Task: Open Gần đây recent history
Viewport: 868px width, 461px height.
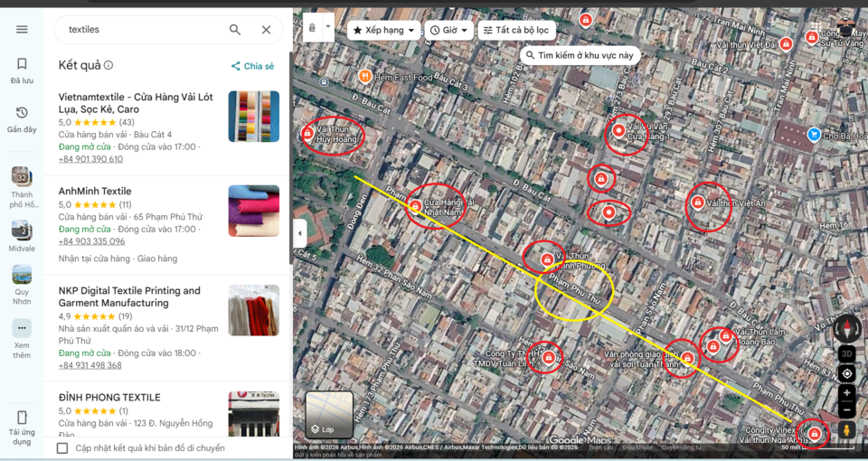Action: coord(22,119)
